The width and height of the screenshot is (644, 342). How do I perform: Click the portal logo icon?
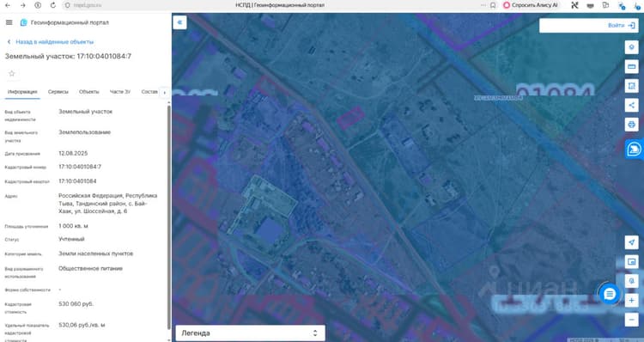pos(24,22)
